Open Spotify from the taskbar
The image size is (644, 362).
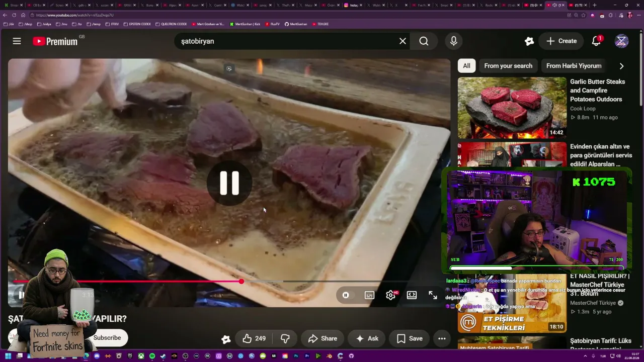(152, 356)
